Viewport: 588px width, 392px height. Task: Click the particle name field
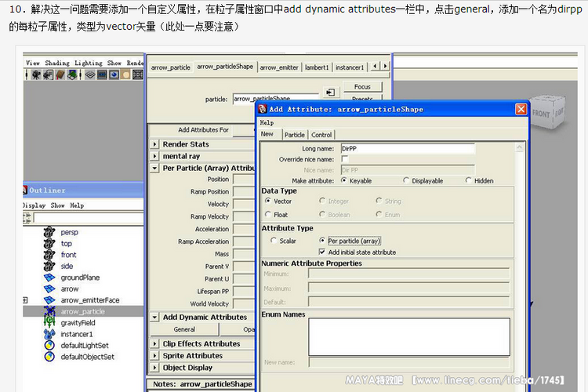[276, 99]
